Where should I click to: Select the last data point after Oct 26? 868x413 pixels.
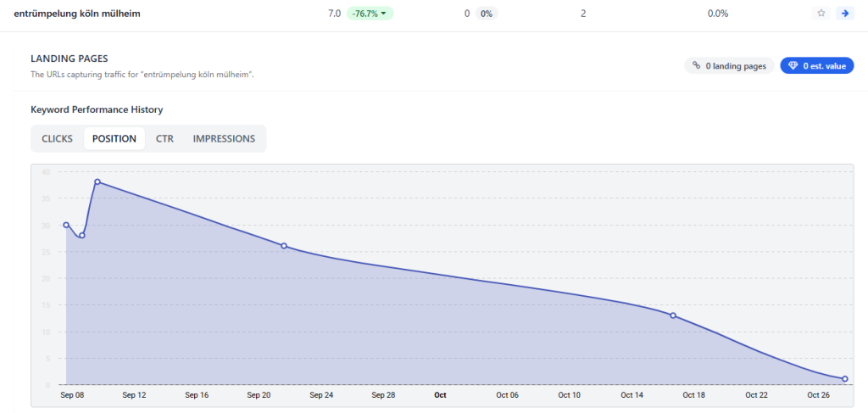coord(845,379)
